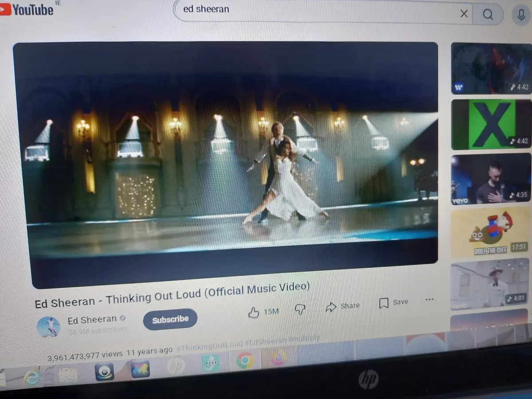The width and height of the screenshot is (532, 399).
Task: Like the video with thumbs up
Action: pyautogui.click(x=254, y=313)
